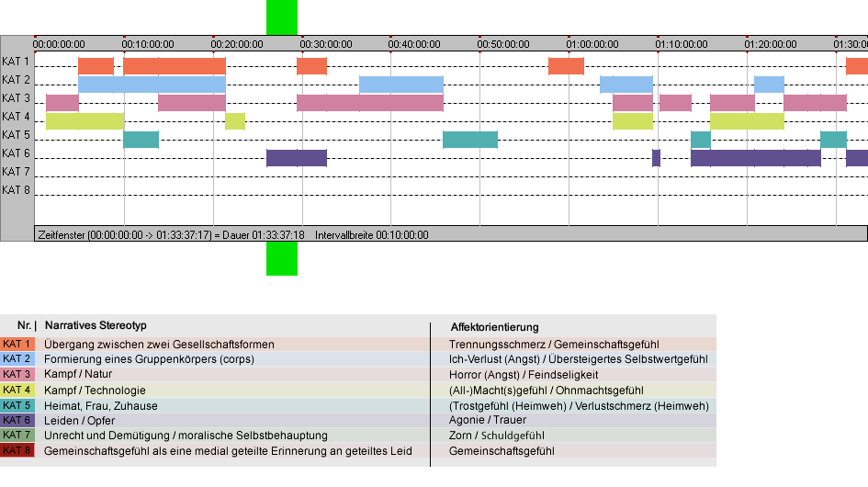Viewport: 868px width, 487px height.
Task: Select the tiny purple KAT 6 segment at 01:10
Action: [656, 157]
